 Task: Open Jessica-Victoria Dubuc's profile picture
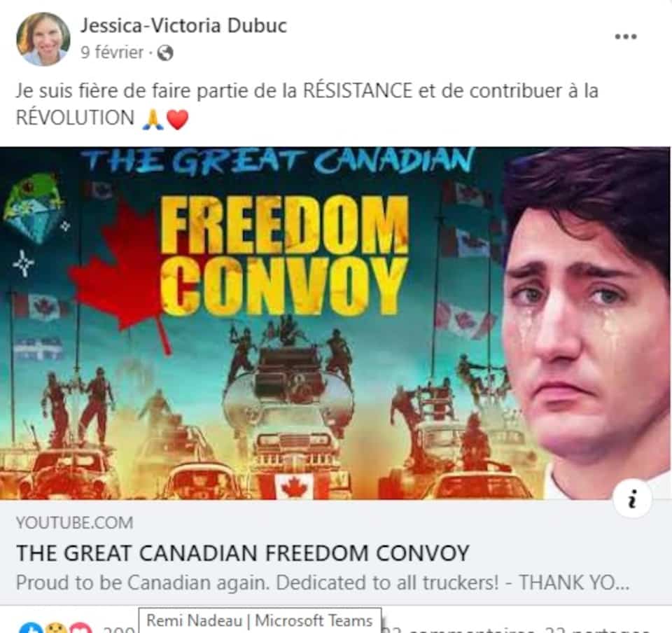[x=43, y=39]
